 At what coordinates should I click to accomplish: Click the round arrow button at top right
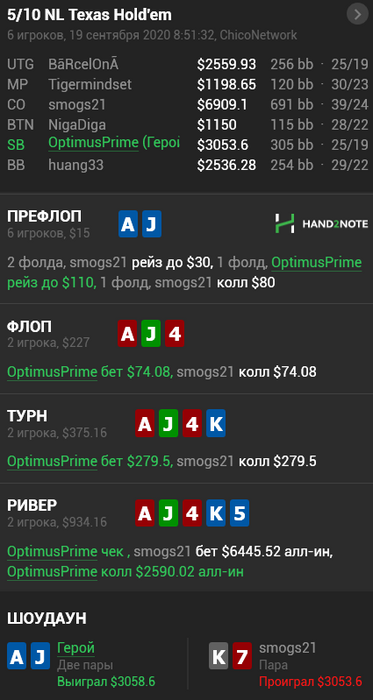pos(357,15)
